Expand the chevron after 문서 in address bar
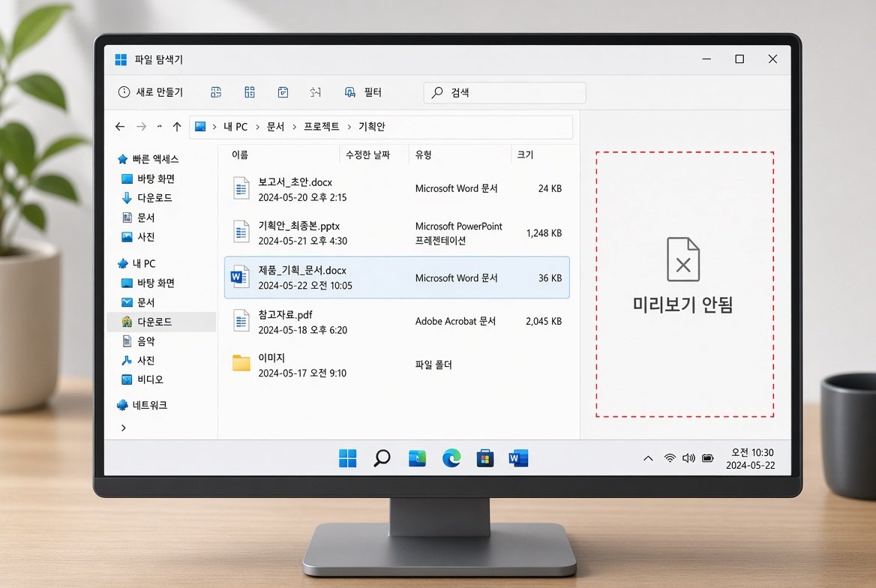Screen dimensions: 876x588 (295, 127)
